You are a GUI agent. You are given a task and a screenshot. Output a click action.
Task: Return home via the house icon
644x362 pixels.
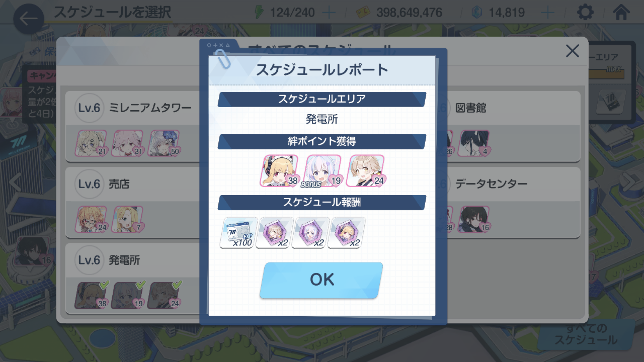(621, 12)
